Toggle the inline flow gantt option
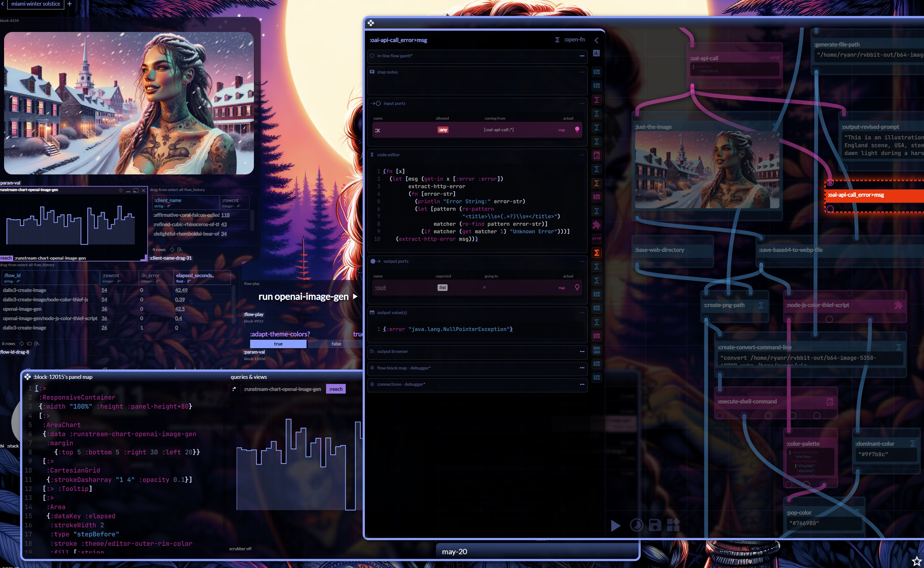This screenshot has width=924, height=568. click(x=374, y=55)
